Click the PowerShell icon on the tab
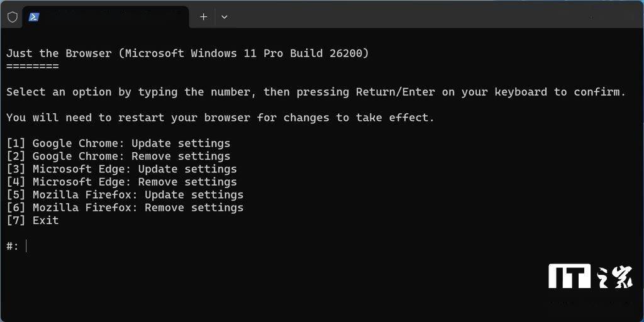Viewport: 644px width, 322px height. click(34, 17)
